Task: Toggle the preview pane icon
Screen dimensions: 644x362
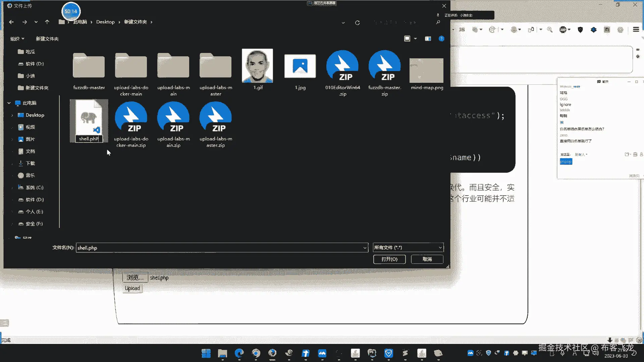Action: (428, 39)
